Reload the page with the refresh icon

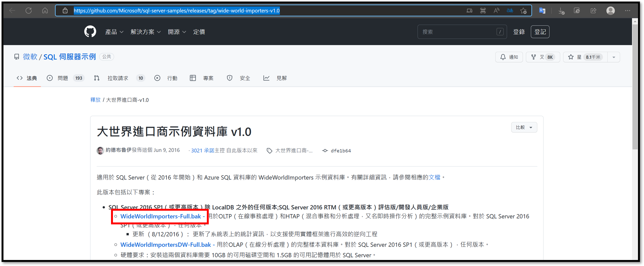click(x=29, y=10)
